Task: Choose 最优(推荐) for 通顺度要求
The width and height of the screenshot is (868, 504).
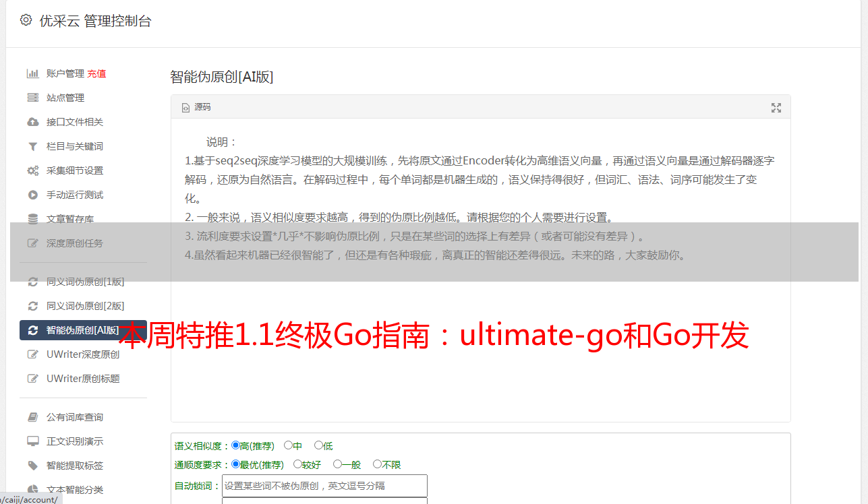Action: pos(235,464)
